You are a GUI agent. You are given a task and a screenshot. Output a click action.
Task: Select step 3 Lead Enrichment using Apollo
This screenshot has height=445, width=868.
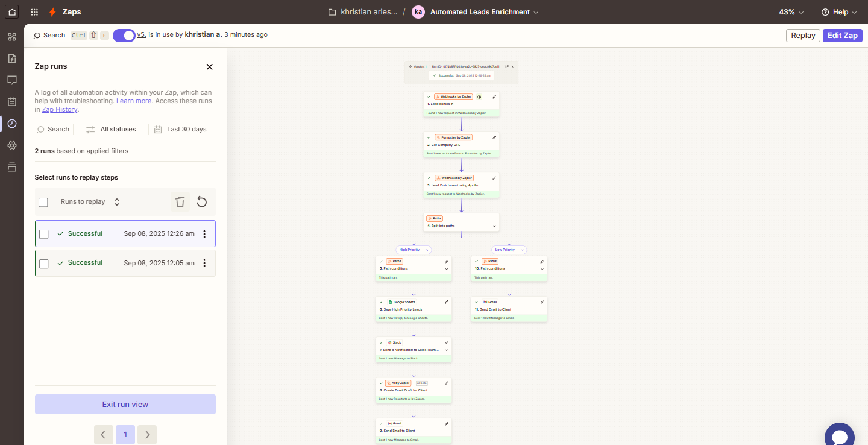point(462,185)
